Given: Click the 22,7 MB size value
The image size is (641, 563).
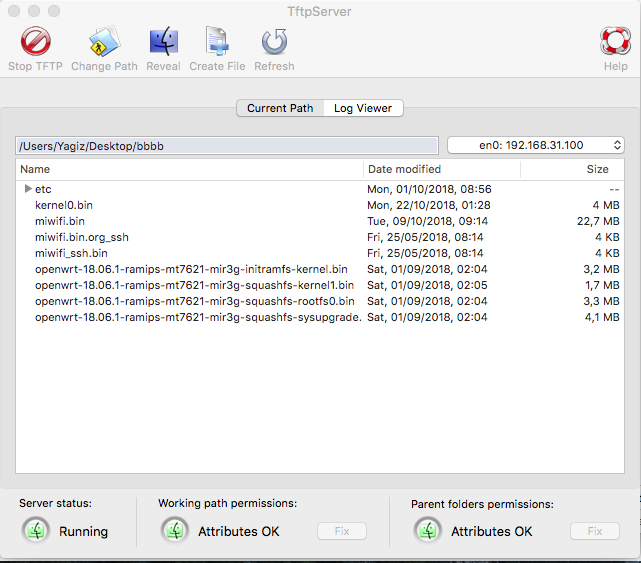Looking at the screenshot, I should tap(598, 221).
